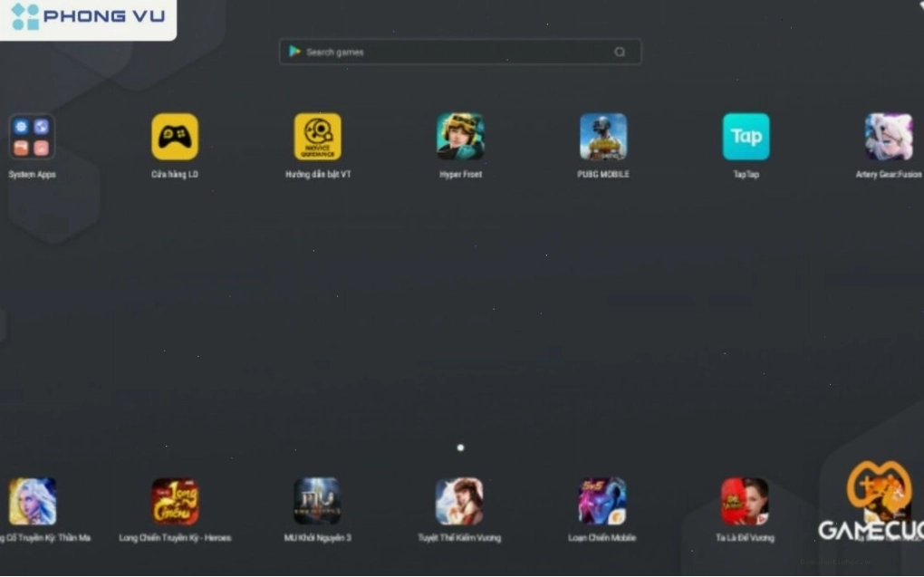Click the Gamecuoi watermark logo
Image resolution: width=924 pixels, height=577 pixels.
click(871, 501)
